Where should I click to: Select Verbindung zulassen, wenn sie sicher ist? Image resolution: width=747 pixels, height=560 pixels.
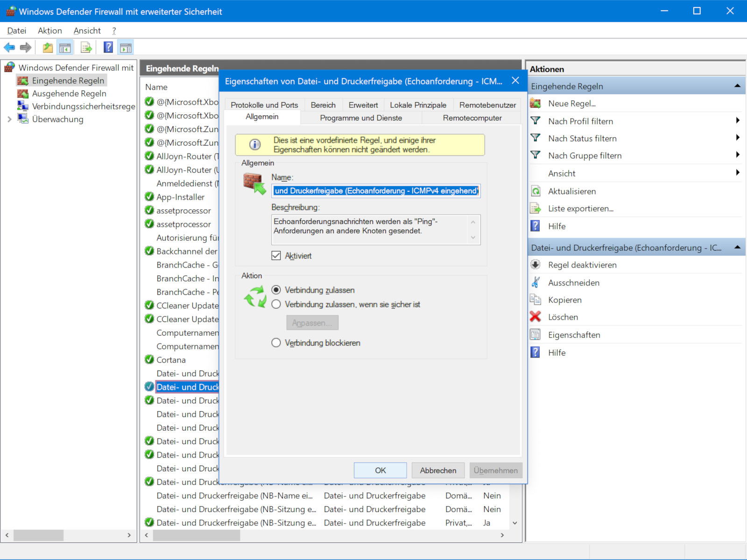click(276, 304)
